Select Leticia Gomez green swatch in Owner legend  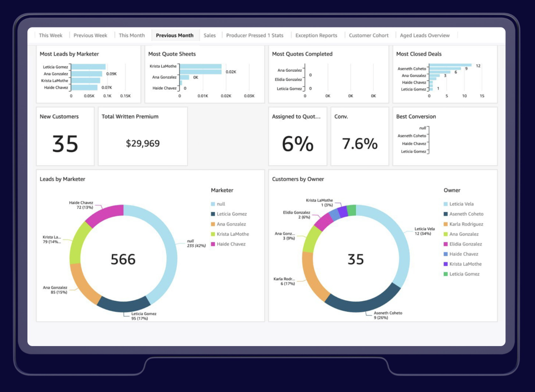(x=446, y=274)
